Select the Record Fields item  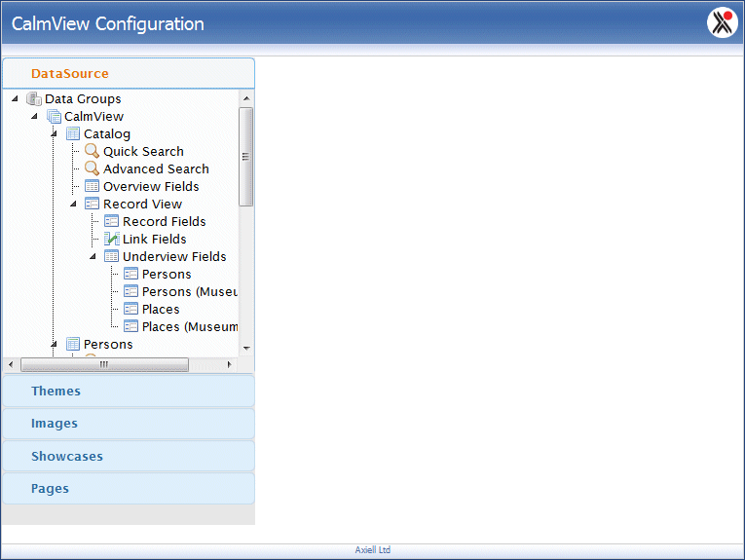coord(164,222)
